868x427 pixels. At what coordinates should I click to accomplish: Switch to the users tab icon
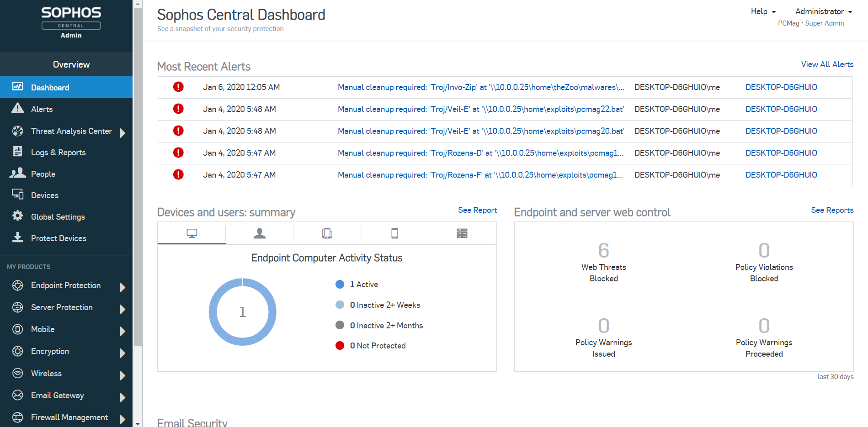(260, 233)
